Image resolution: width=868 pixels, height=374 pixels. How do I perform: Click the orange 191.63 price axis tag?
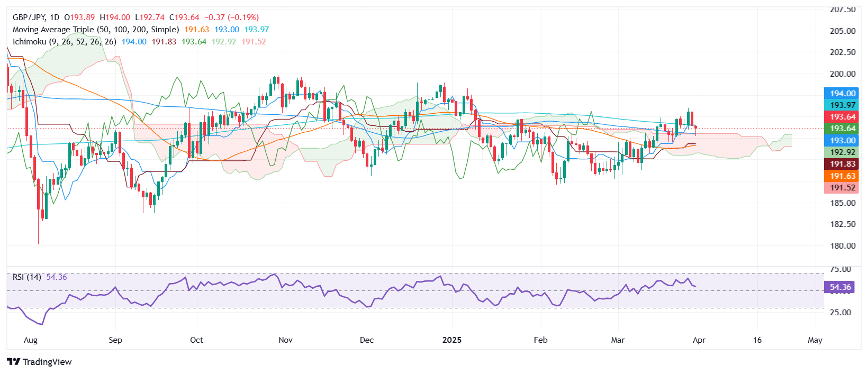point(842,176)
